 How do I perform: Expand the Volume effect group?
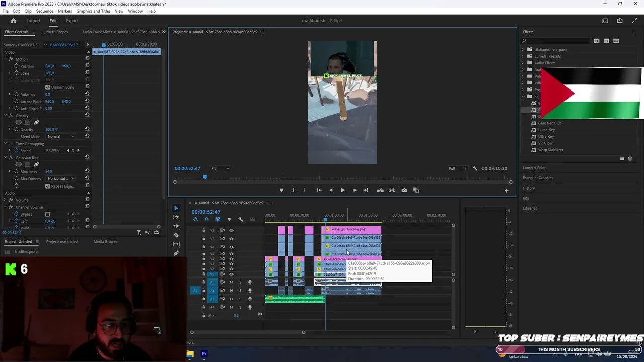[5, 200]
